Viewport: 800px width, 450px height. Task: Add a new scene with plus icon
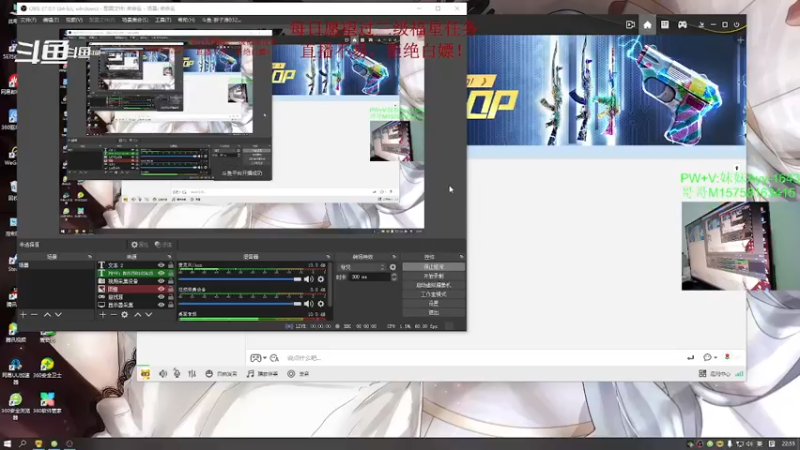[23, 315]
